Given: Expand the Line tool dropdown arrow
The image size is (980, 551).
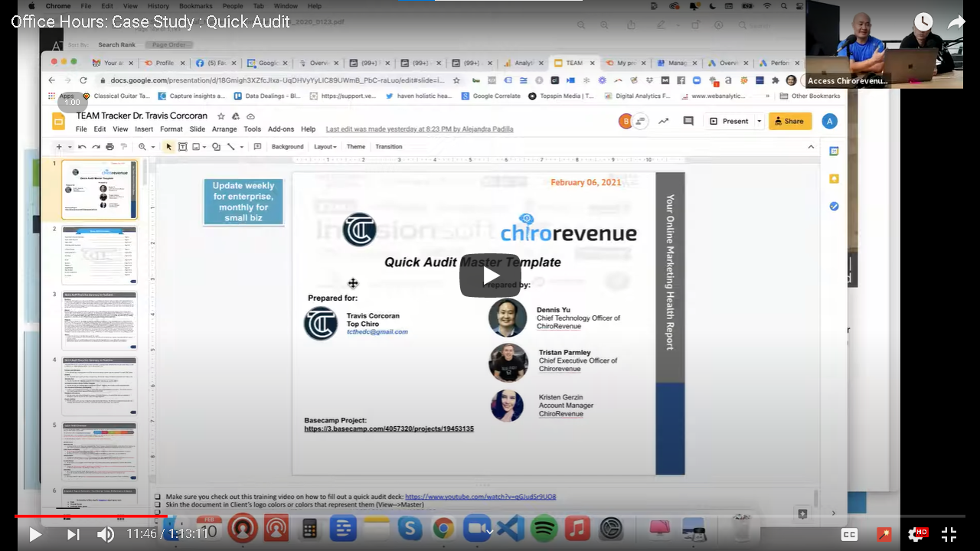Looking at the screenshot, I should [x=241, y=146].
